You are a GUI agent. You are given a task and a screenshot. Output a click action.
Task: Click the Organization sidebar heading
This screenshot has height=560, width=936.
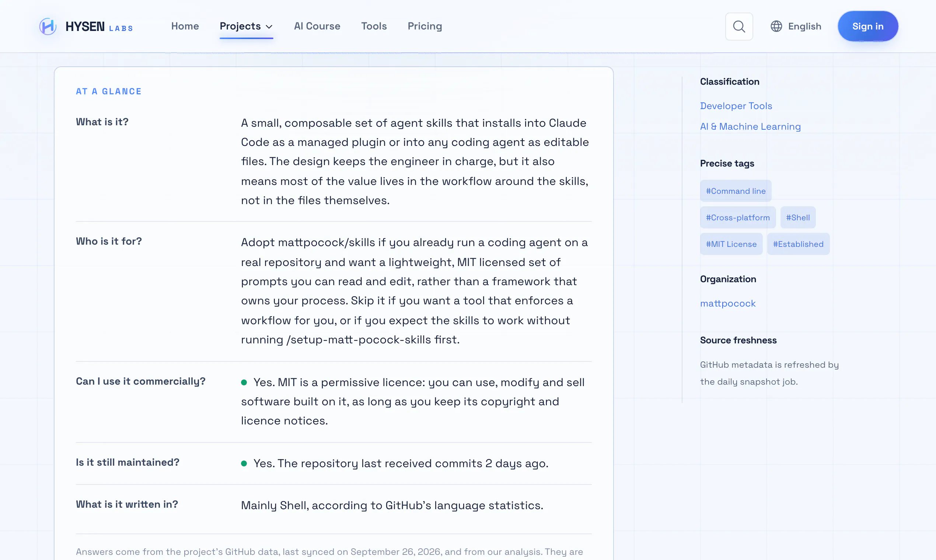coord(728,279)
